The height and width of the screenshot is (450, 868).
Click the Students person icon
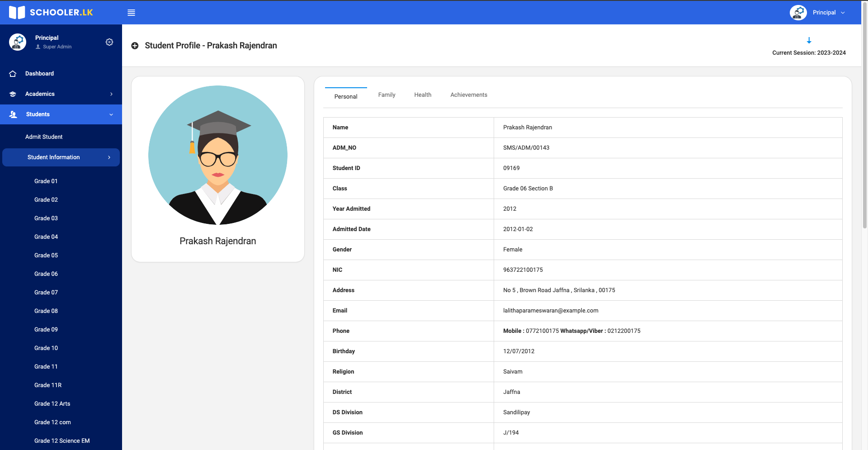[x=13, y=114]
